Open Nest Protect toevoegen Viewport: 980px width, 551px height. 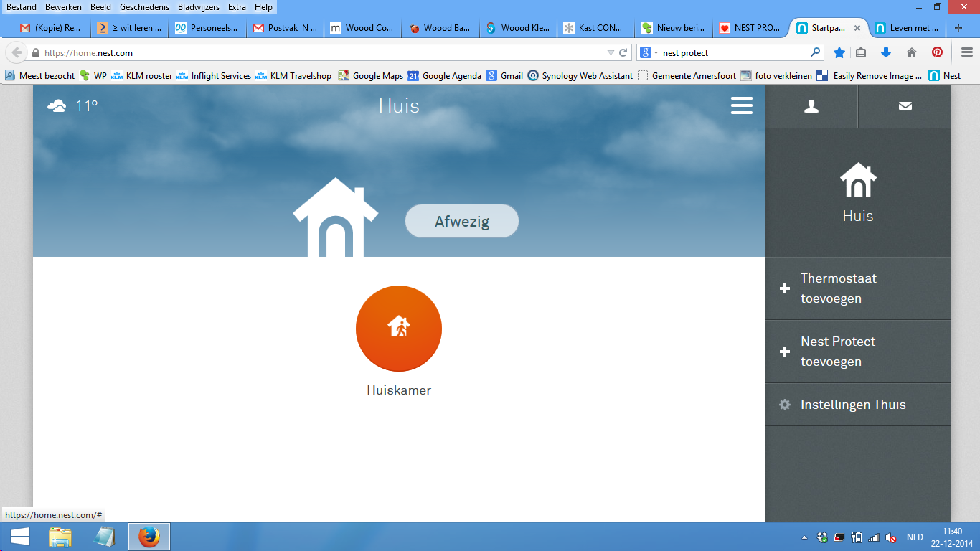click(x=858, y=352)
